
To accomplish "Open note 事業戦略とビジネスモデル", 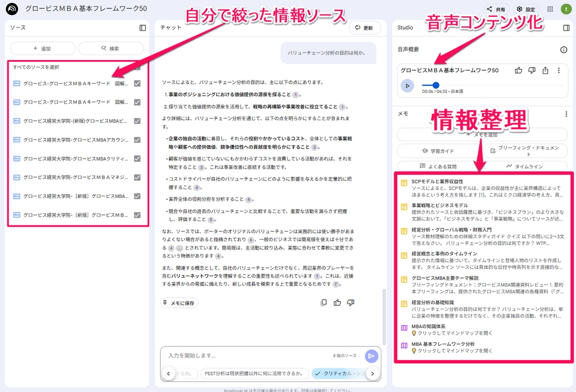I will (483, 212).
